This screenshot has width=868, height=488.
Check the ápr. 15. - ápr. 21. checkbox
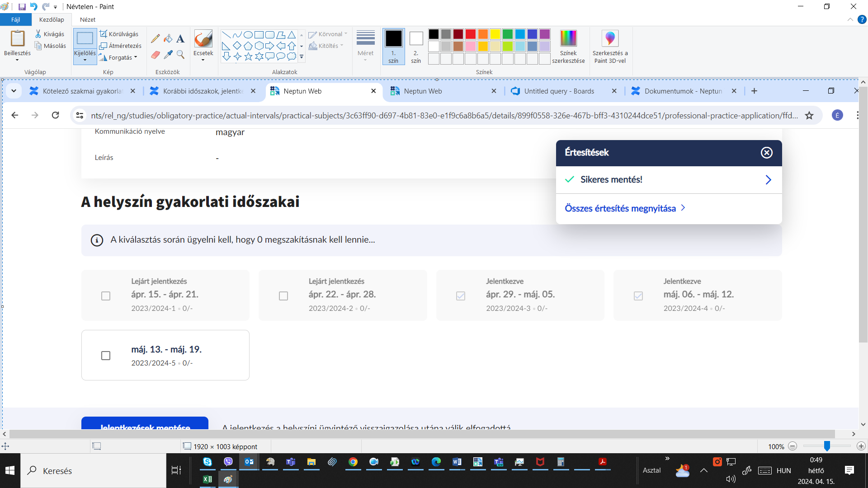pos(106,296)
